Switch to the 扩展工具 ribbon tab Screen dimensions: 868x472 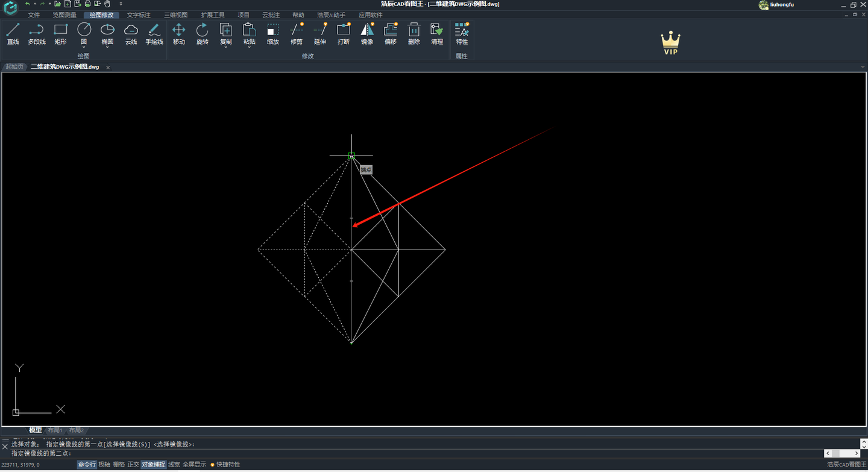pyautogui.click(x=213, y=15)
